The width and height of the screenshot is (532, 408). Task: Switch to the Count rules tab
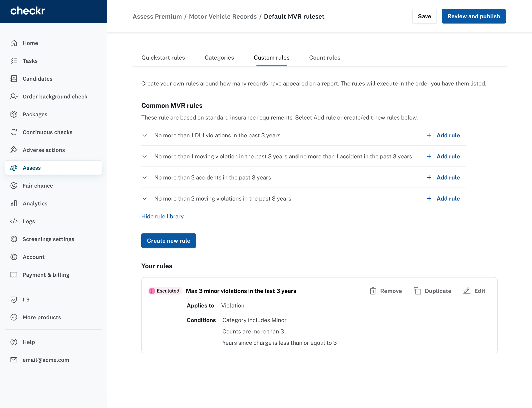coord(325,58)
